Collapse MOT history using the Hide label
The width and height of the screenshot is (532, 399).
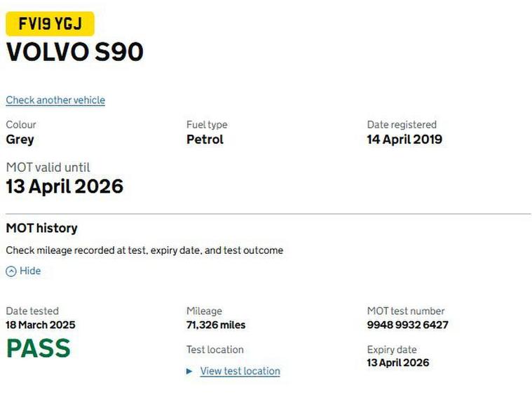coord(30,271)
